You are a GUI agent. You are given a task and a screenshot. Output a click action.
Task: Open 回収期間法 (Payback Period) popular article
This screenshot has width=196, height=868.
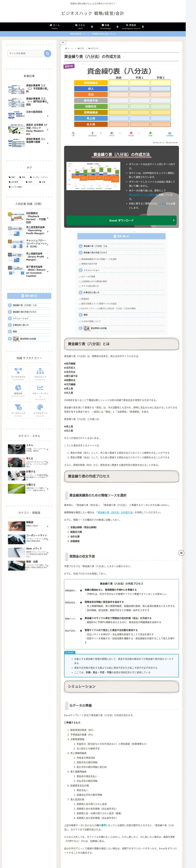click(29, 218)
